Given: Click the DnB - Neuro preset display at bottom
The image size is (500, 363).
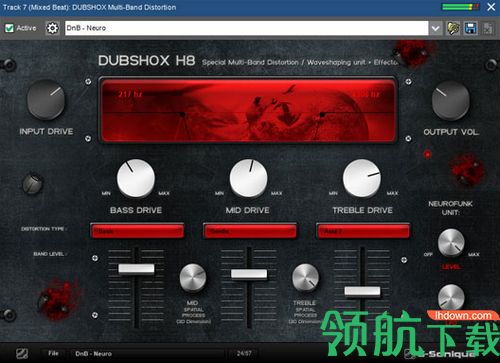Looking at the screenshot, I should click(147, 354).
